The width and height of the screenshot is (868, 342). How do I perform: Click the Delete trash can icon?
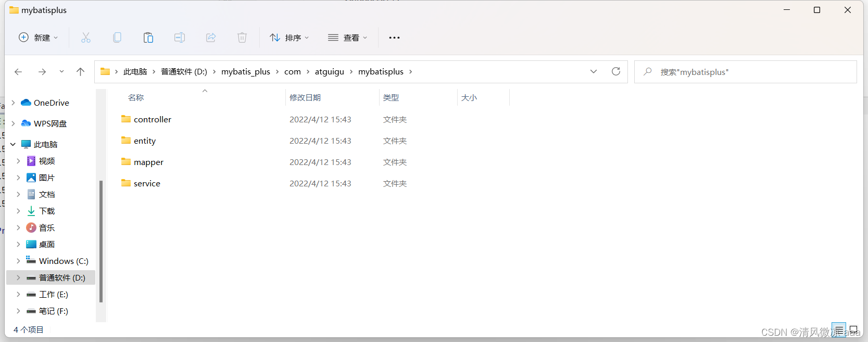(x=242, y=37)
